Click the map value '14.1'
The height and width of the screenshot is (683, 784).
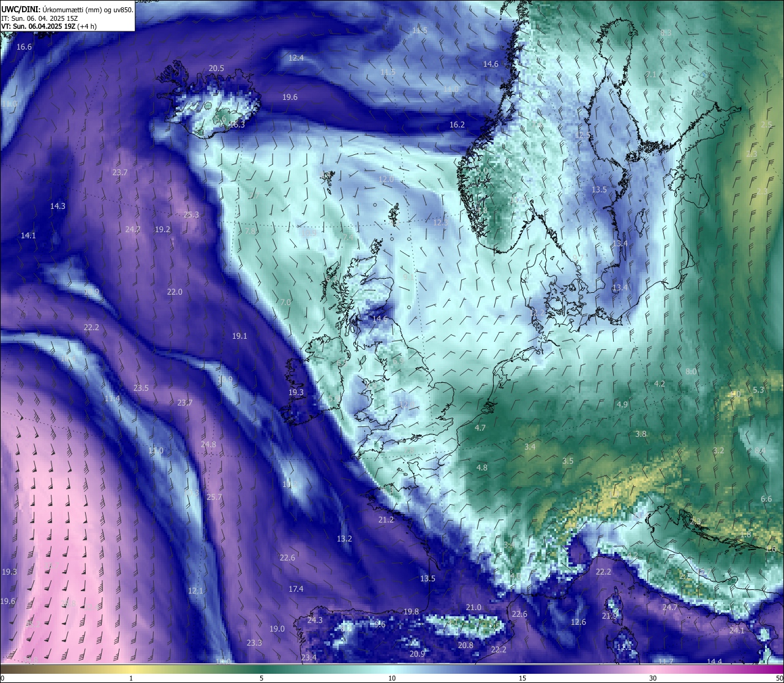click(x=28, y=235)
